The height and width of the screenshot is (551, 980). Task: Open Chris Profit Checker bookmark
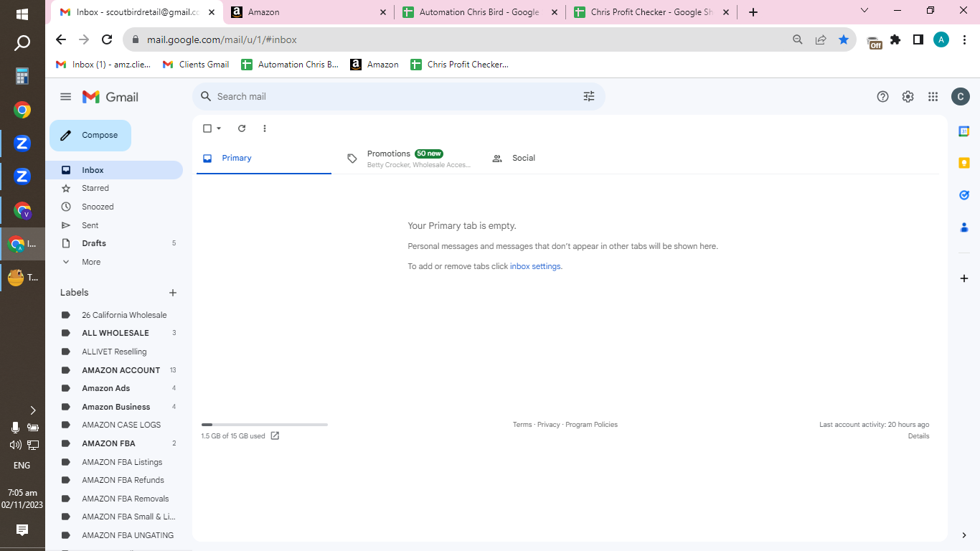tap(459, 65)
